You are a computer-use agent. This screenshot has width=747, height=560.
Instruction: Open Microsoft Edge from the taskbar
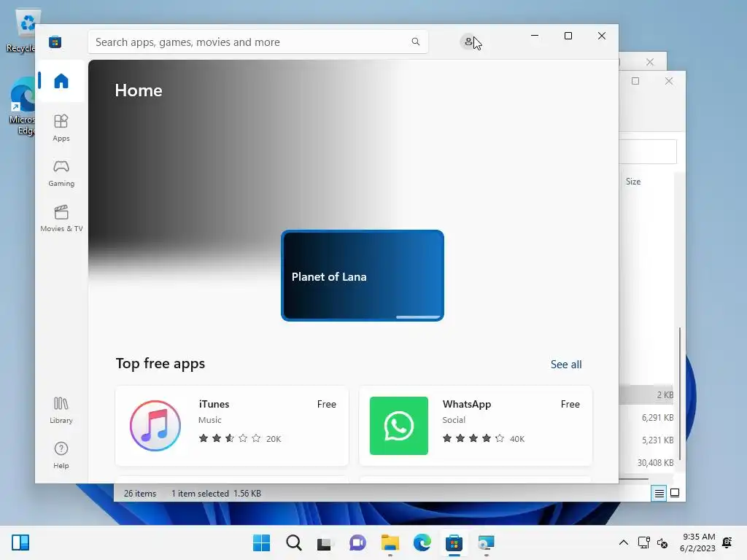click(x=422, y=542)
